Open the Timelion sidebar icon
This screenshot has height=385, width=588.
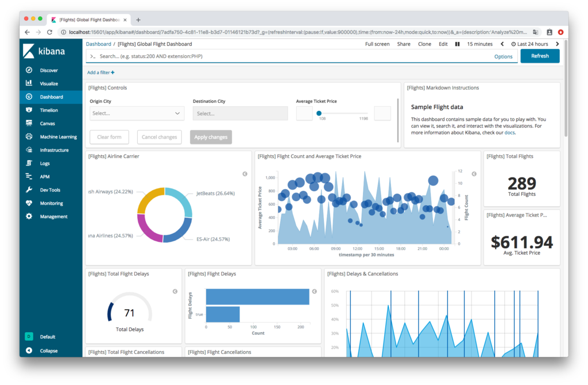coord(29,110)
